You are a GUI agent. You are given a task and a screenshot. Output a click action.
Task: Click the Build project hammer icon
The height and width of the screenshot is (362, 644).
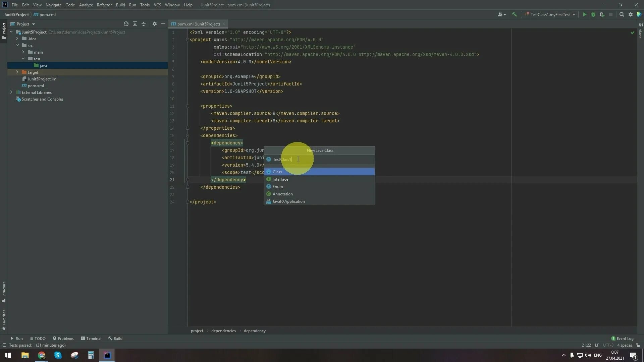tap(514, 14)
